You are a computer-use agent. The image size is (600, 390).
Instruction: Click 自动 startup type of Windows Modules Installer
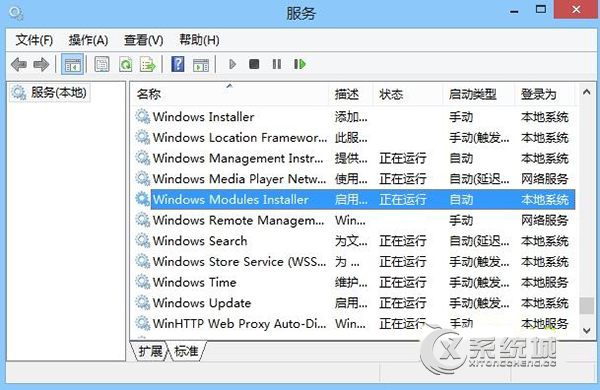(461, 199)
